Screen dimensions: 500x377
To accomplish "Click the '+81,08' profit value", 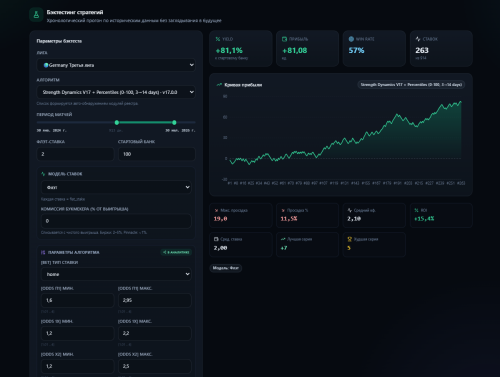I will 295,51.
